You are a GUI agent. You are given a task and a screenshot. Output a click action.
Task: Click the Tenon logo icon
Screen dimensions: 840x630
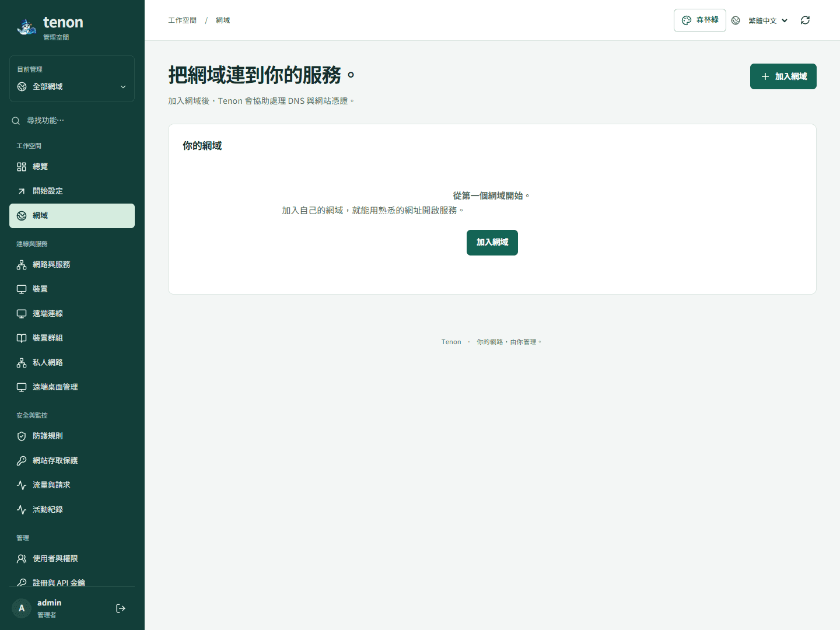click(x=26, y=27)
